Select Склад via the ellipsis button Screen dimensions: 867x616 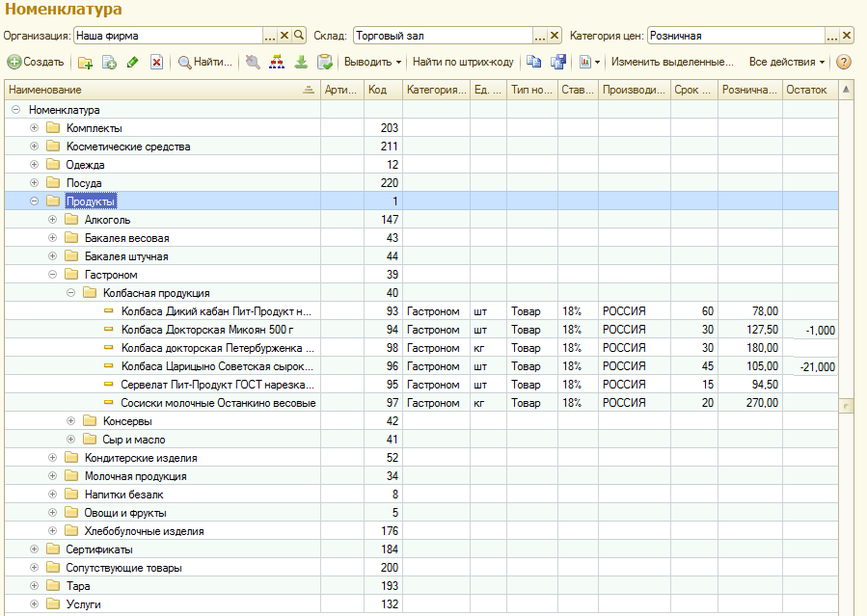point(540,36)
